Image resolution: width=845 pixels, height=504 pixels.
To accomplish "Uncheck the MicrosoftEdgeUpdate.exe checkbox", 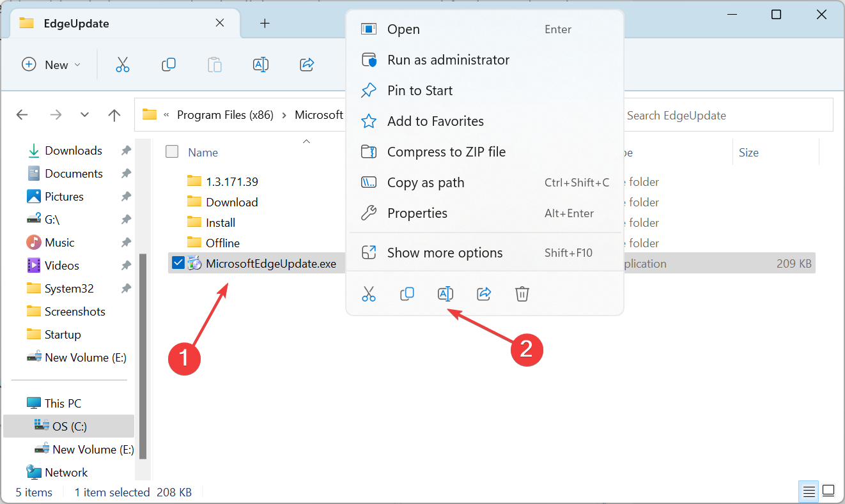I will (178, 263).
